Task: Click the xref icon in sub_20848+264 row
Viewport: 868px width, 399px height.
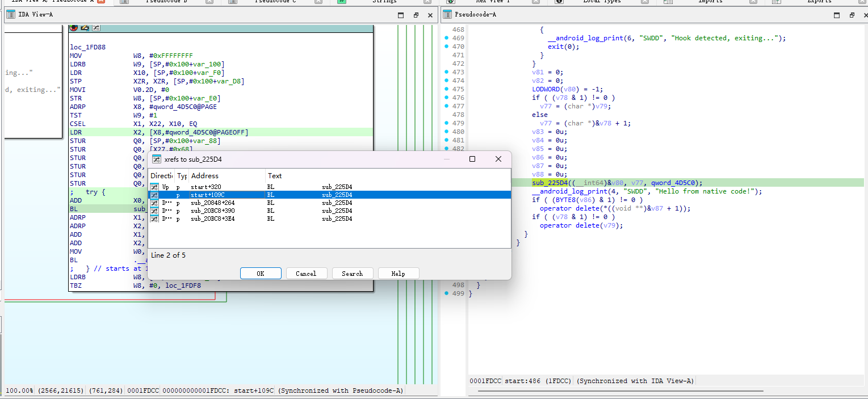Action: pos(154,203)
